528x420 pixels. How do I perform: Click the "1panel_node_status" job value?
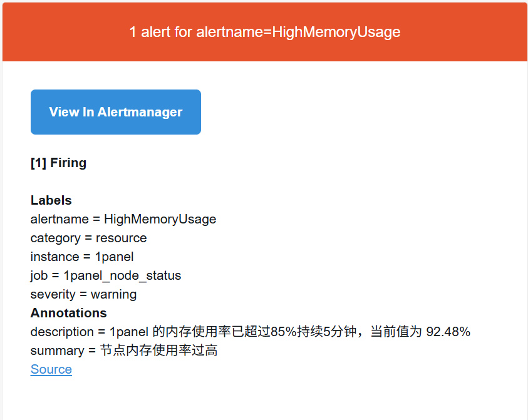[122, 275]
